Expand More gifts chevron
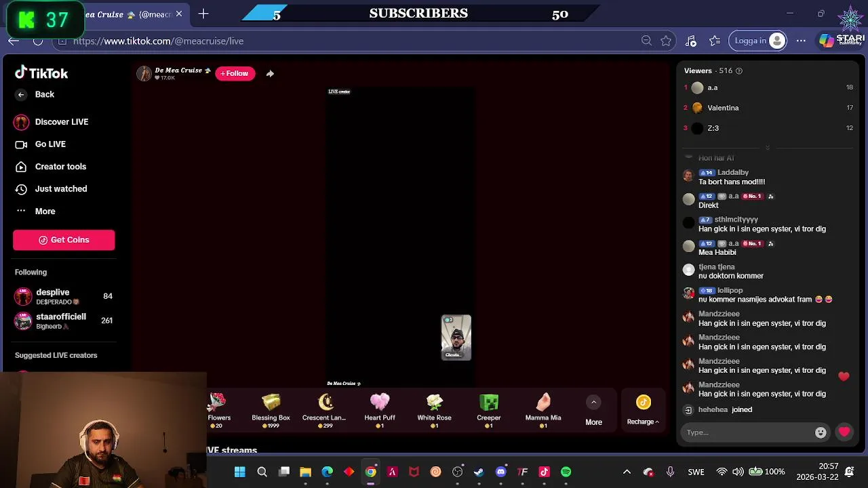This screenshot has width=868, height=488. [x=593, y=403]
